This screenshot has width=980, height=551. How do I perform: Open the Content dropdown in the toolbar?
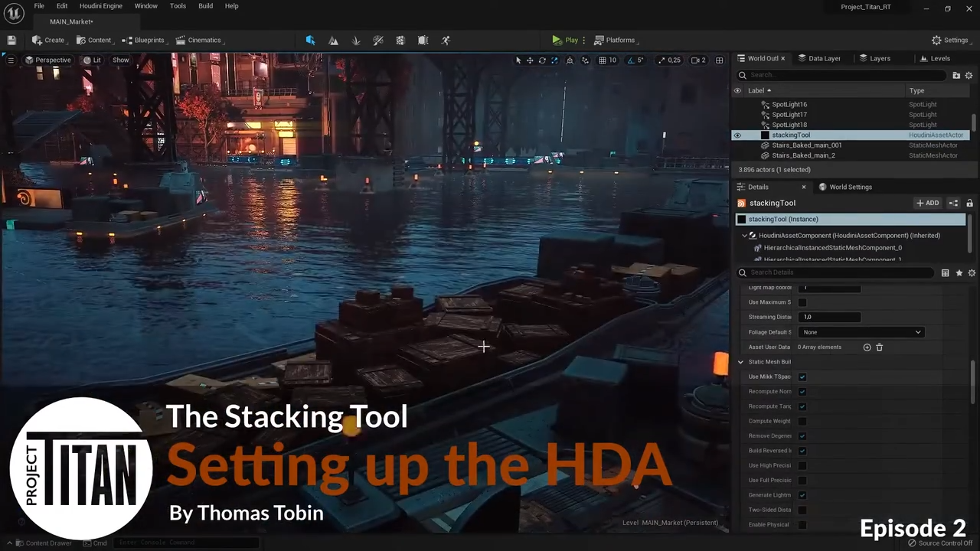pos(93,40)
